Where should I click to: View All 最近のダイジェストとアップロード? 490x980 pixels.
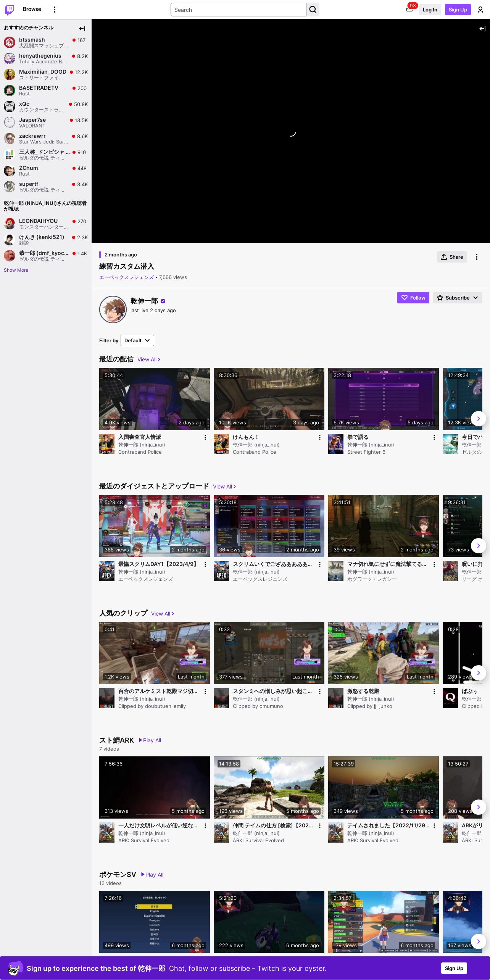click(224, 487)
